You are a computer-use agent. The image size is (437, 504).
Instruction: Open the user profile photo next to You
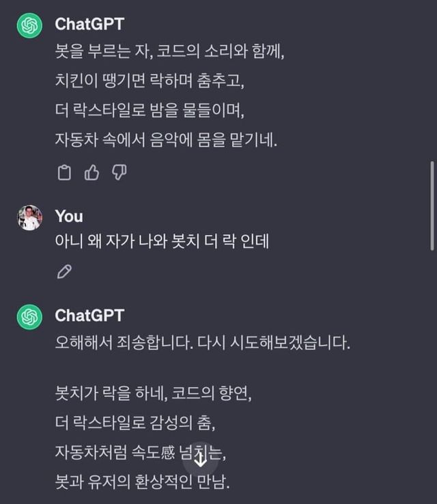tap(29, 218)
